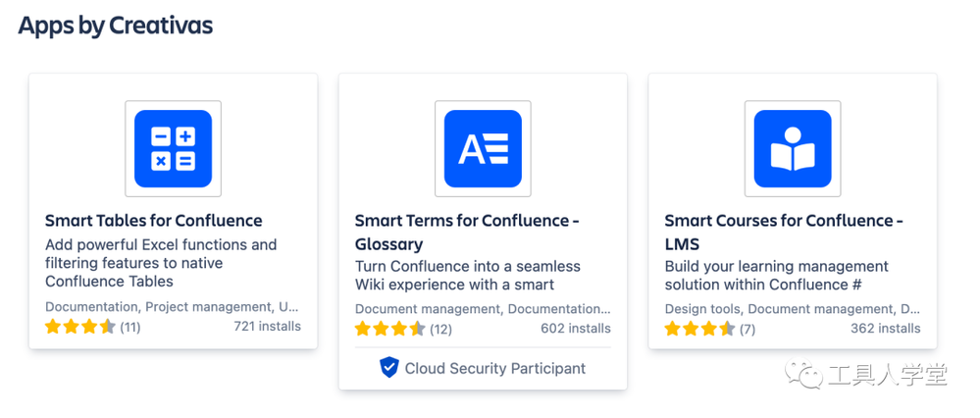Click the 721 installs text
Viewport: 980px width, 418px height.
pos(268,326)
